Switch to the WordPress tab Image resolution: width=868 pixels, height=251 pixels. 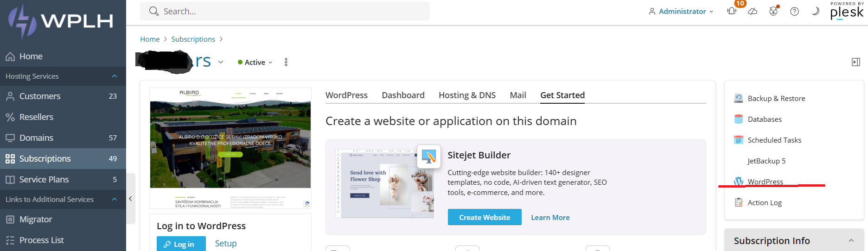click(346, 95)
